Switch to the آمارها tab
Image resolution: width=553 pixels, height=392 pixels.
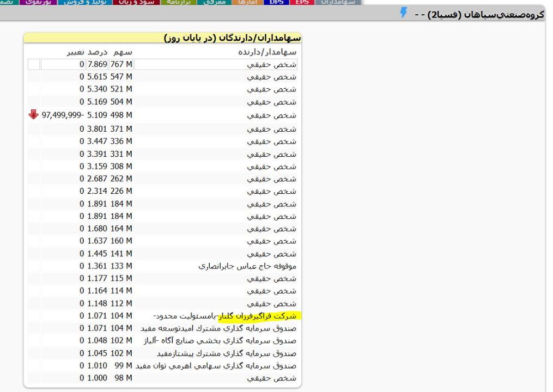248,2
